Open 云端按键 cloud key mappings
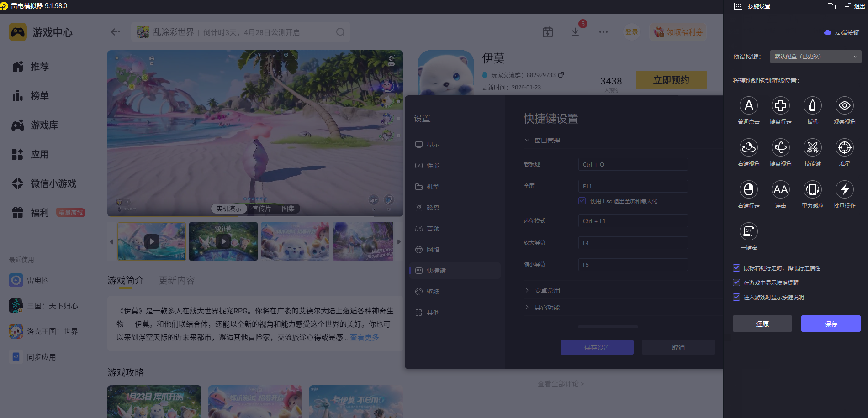868x418 pixels. 842,32
